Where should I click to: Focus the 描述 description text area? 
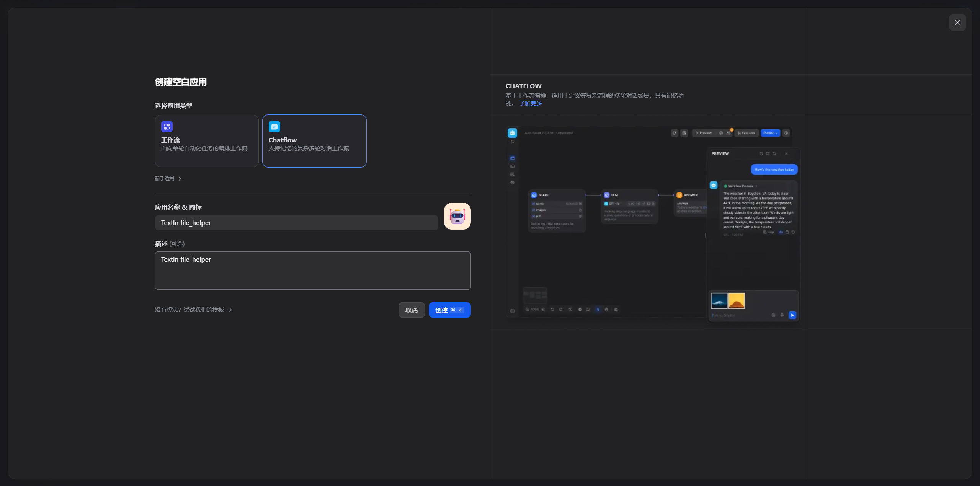(x=312, y=270)
